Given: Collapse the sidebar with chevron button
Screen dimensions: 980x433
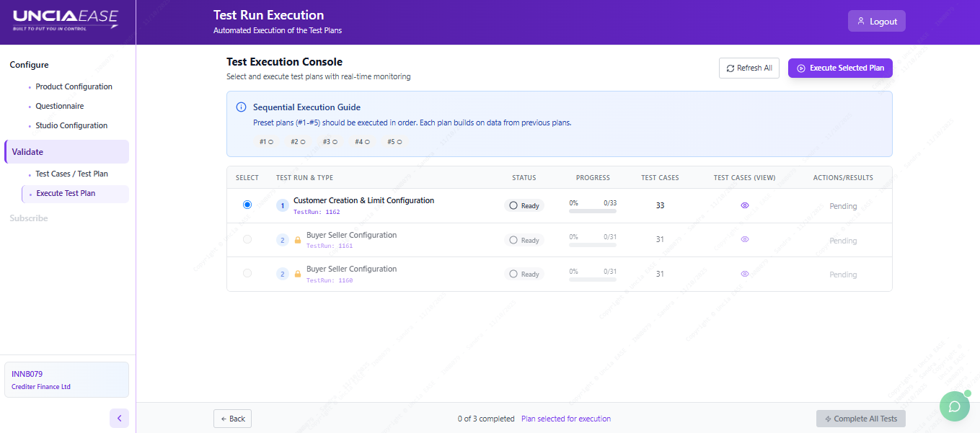Looking at the screenshot, I should point(119,418).
